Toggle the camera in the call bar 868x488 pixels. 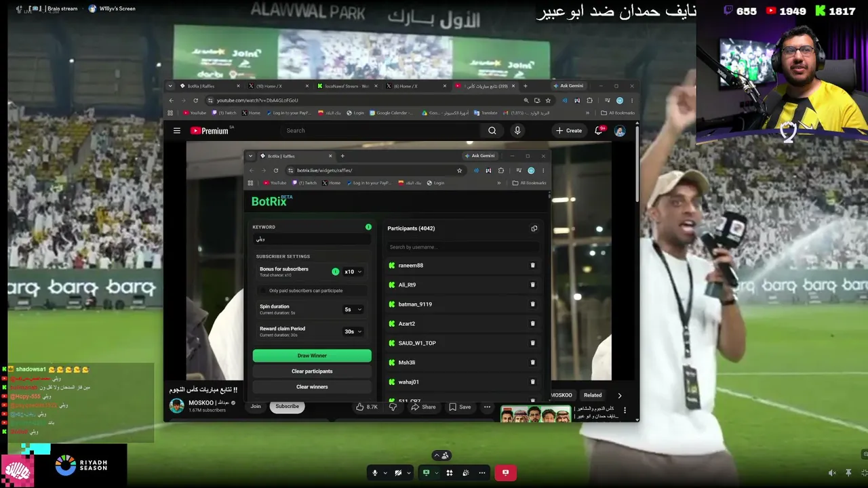coord(398,473)
